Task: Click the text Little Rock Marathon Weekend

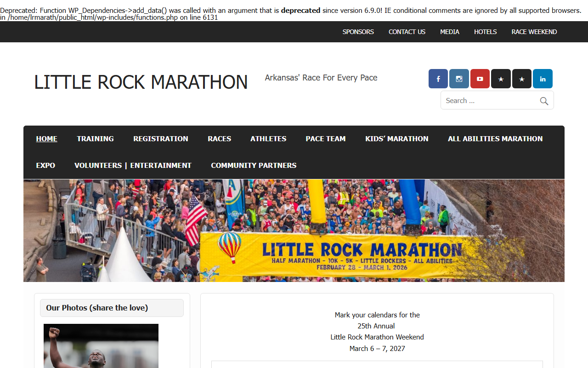Action: point(377,337)
